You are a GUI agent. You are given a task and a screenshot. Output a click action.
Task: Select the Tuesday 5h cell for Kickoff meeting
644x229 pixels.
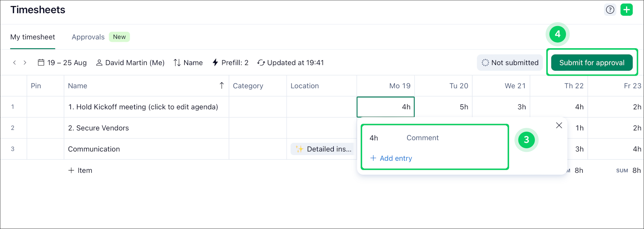444,107
